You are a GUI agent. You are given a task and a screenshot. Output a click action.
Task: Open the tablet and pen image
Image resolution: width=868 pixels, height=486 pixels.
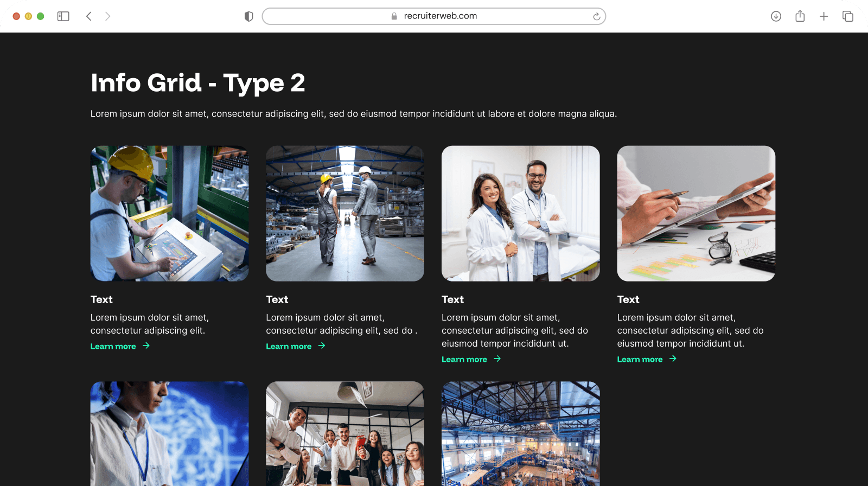pos(696,213)
